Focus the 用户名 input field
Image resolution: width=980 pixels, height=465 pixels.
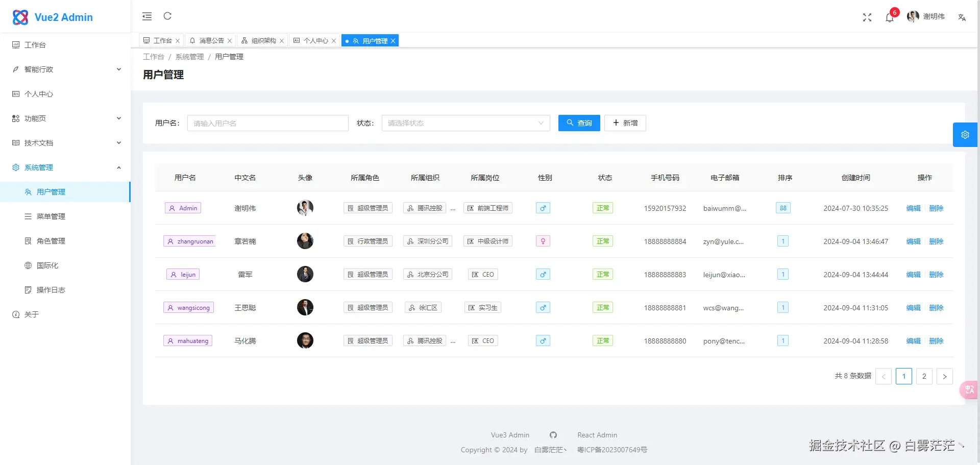[x=268, y=123]
